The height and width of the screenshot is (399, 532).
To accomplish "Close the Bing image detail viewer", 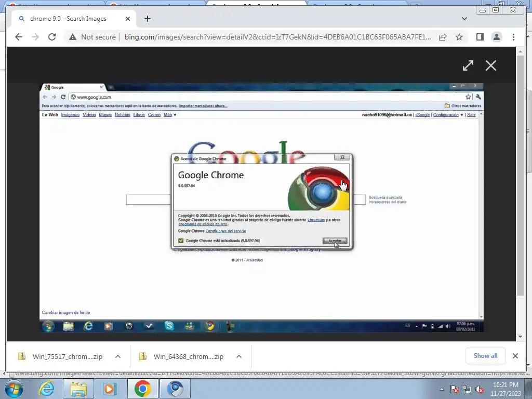I will tap(491, 65).
